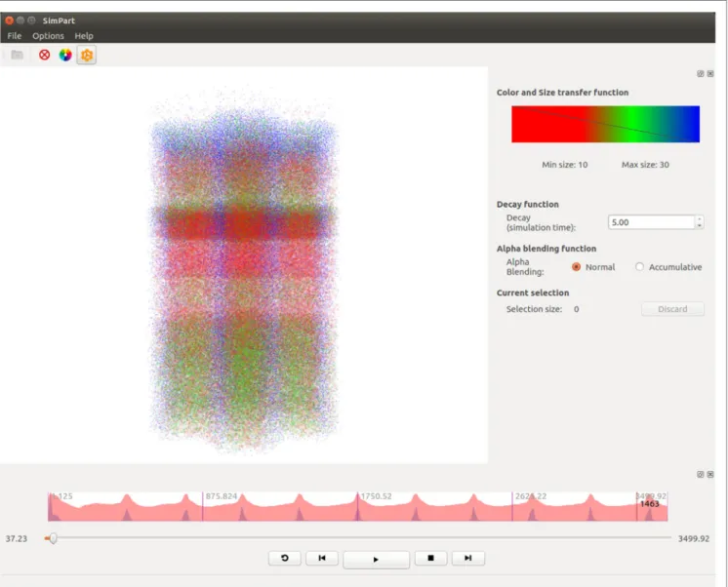The image size is (728, 587).
Task: Decrease the Decay value with down arrow
Action: (x=700, y=225)
